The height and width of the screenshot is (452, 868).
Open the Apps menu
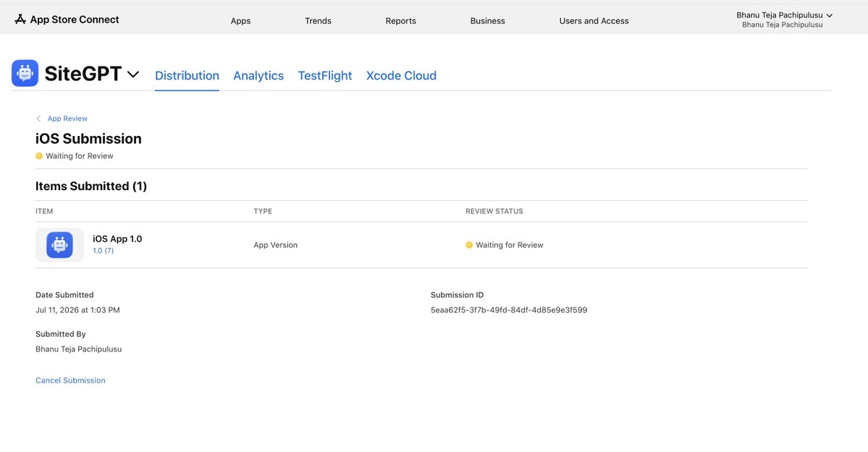[241, 21]
